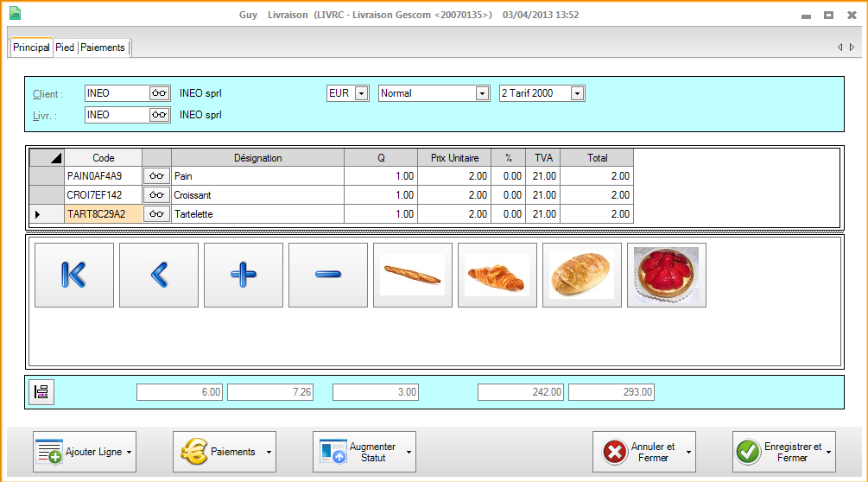The image size is (868, 482).
Task: Open client lookup glasses icon next to INEO
Action: click(x=159, y=93)
